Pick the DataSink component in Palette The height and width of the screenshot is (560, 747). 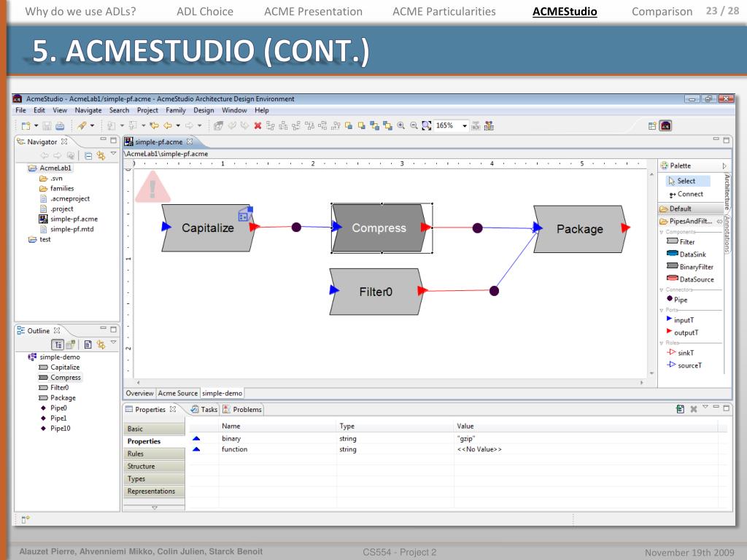686,254
